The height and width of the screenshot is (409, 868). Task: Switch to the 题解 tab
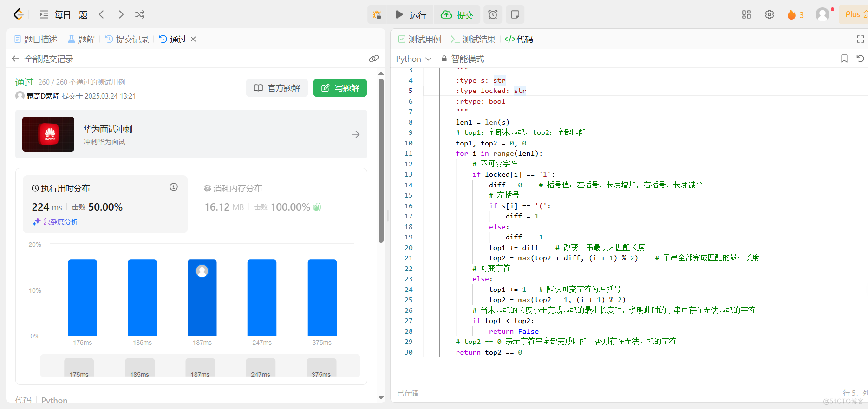(81, 40)
